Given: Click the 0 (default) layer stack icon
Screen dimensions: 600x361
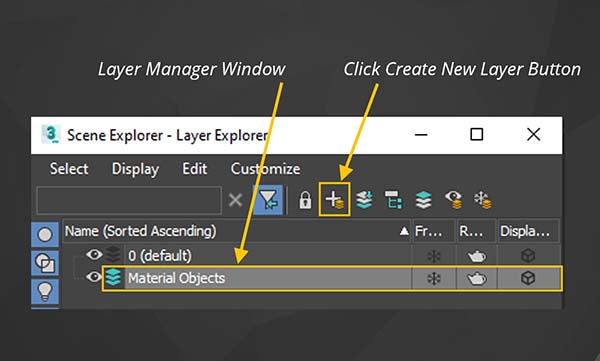Looking at the screenshot, I should (x=113, y=255).
